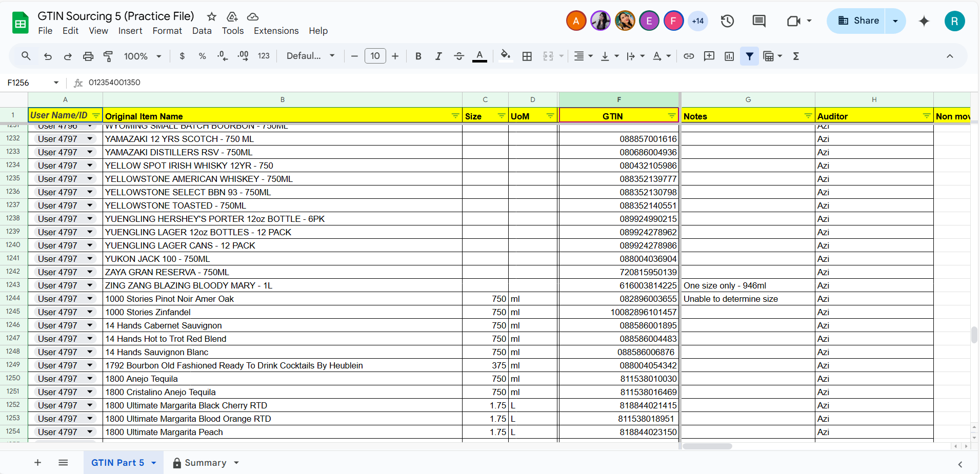The height and width of the screenshot is (474, 980).
Task: Click the move to Drive folder icon
Action: coord(232,17)
